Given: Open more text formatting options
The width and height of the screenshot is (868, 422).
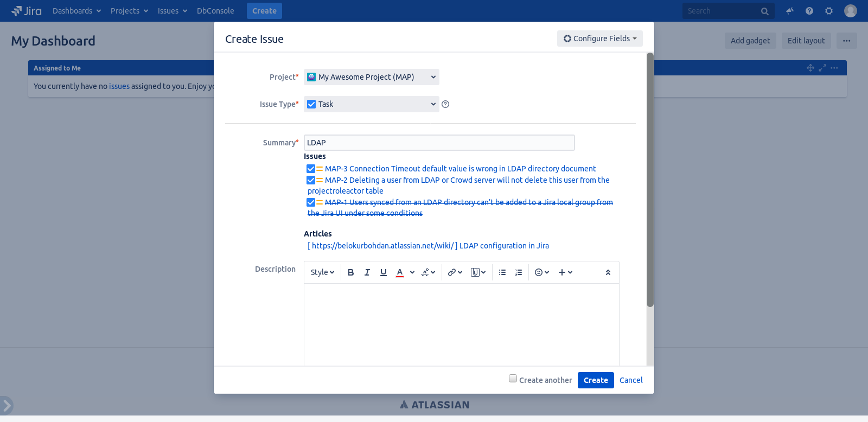Looking at the screenshot, I should click(428, 272).
